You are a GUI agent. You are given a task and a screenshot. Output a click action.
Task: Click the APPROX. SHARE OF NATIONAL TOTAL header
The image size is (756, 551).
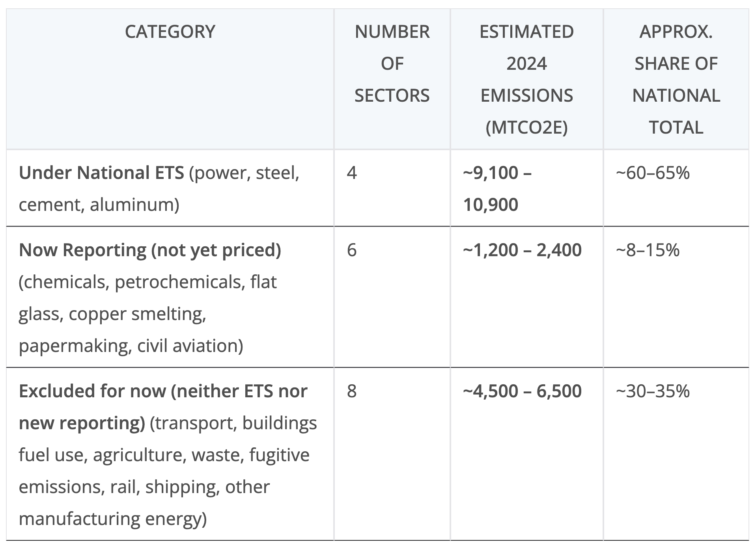coord(676,79)
